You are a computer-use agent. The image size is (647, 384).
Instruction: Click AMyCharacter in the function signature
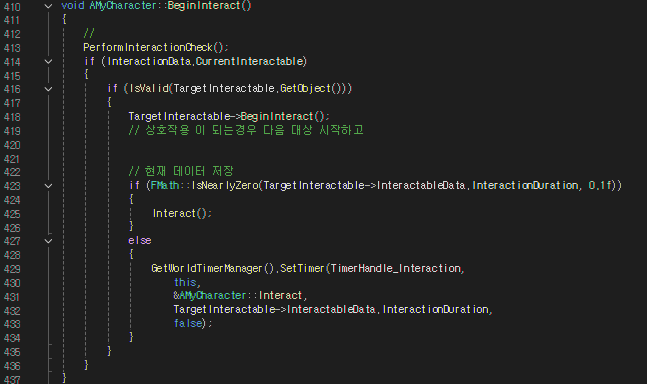[x=123, y=5]
